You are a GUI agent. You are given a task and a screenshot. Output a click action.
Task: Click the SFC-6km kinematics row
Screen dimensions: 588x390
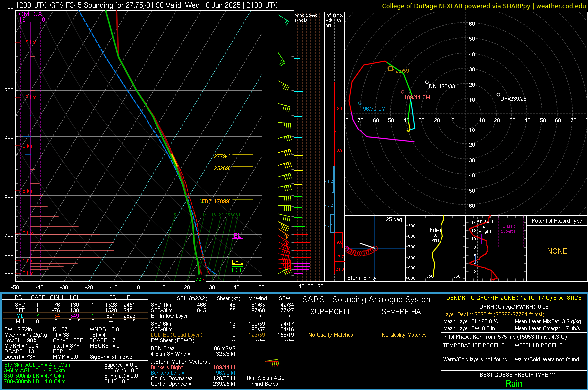(222, 324)
